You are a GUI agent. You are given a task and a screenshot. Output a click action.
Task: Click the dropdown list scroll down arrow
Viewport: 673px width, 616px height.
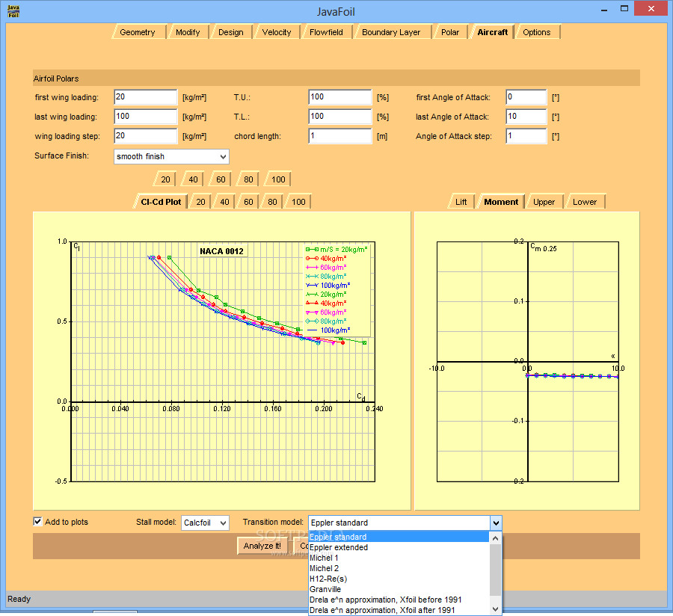tap(495, 609)
